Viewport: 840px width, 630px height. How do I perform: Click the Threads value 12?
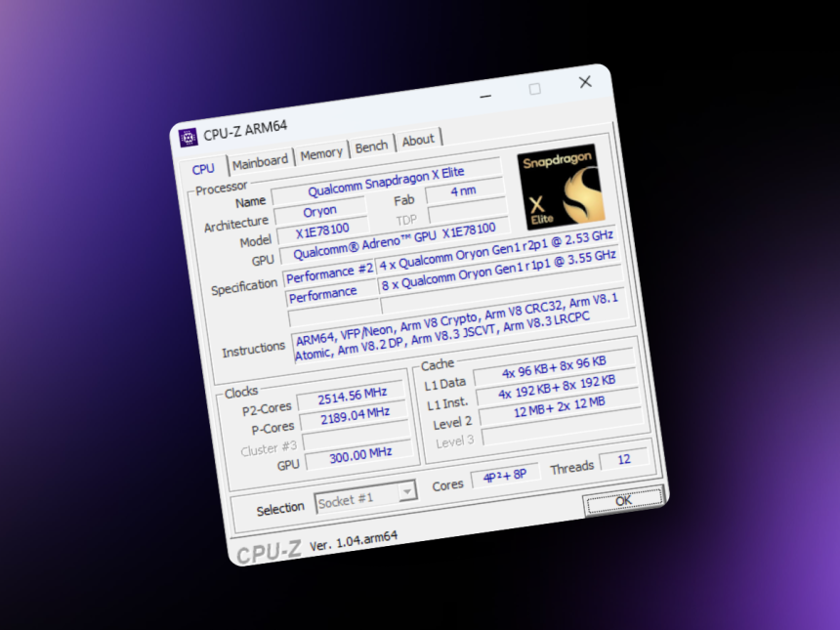pyautogui.click(x=624, y=460)
